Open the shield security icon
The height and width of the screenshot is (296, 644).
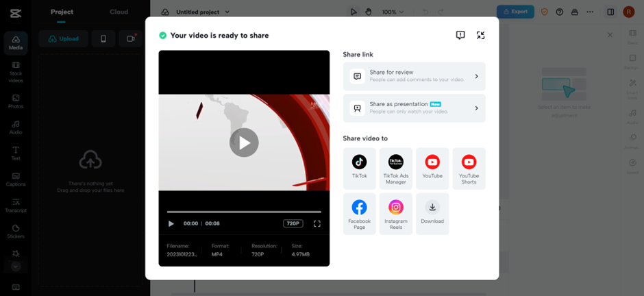click(545, 12)
